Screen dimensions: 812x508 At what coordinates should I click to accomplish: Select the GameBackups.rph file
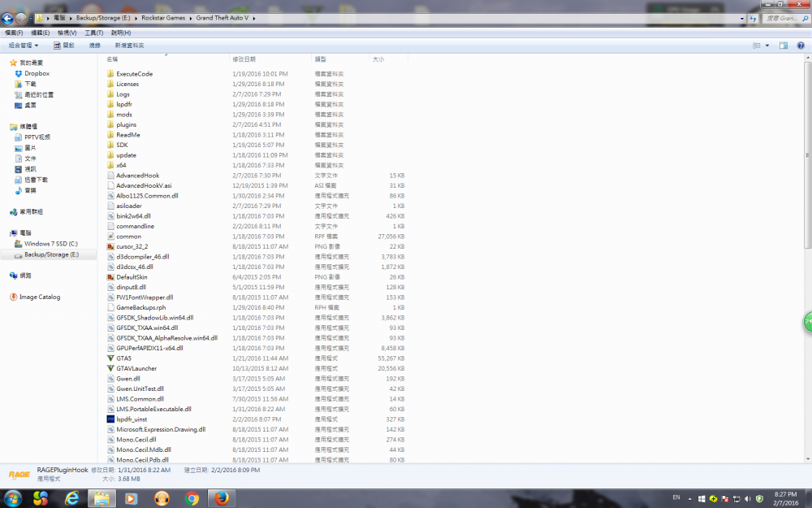pyautogui.click(x=140, y=307)
